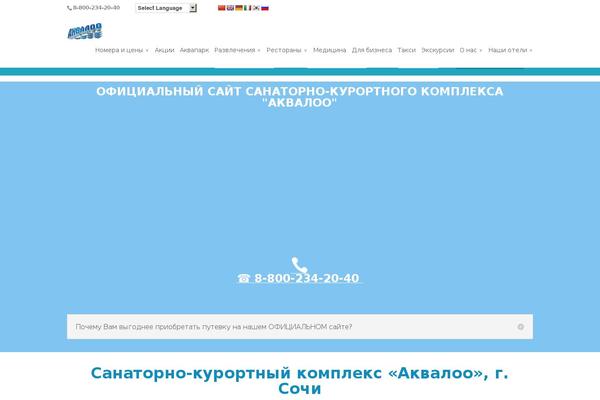Click the Аквалоо logo
This screenshot has height=400, width=600.
(85, 31)
